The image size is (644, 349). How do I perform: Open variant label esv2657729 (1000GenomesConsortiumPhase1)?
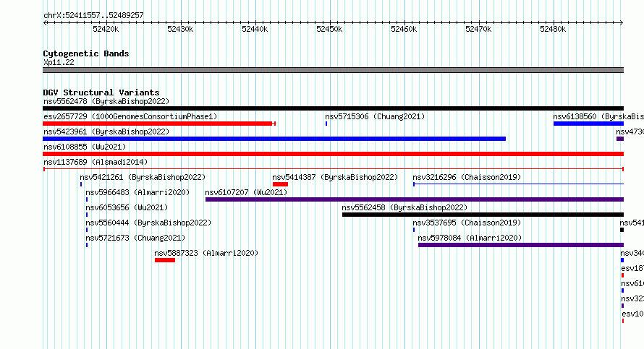[x=130, y=116]
